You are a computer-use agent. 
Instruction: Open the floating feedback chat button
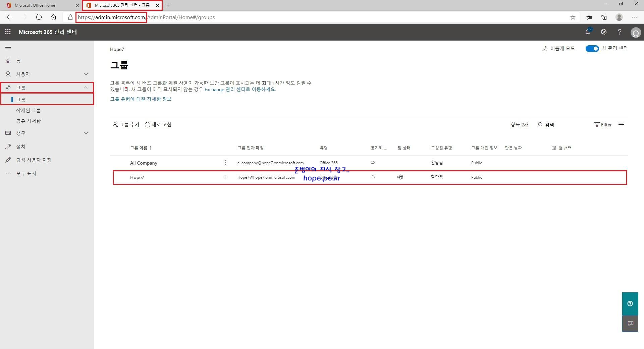630,324
